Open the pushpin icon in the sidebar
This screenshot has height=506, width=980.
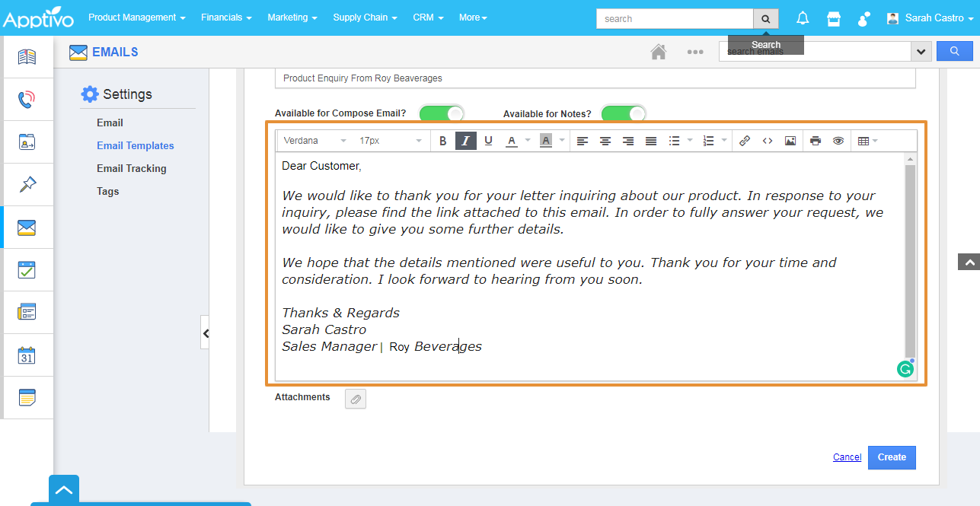pos(27,185)
